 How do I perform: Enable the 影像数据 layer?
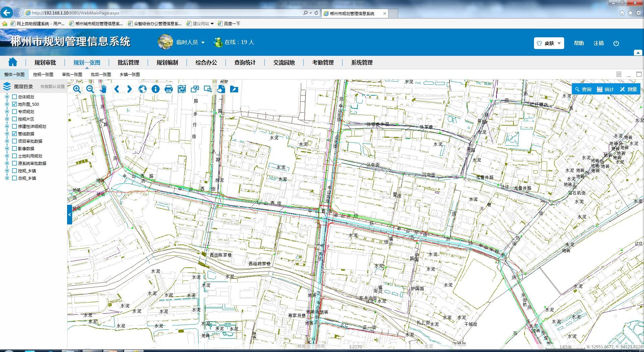(14, 148)
